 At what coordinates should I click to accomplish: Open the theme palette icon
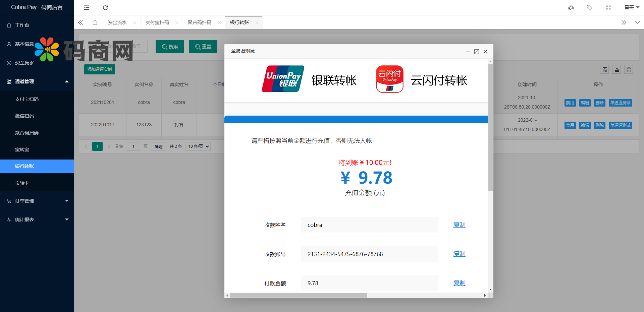tap(571, 8)
